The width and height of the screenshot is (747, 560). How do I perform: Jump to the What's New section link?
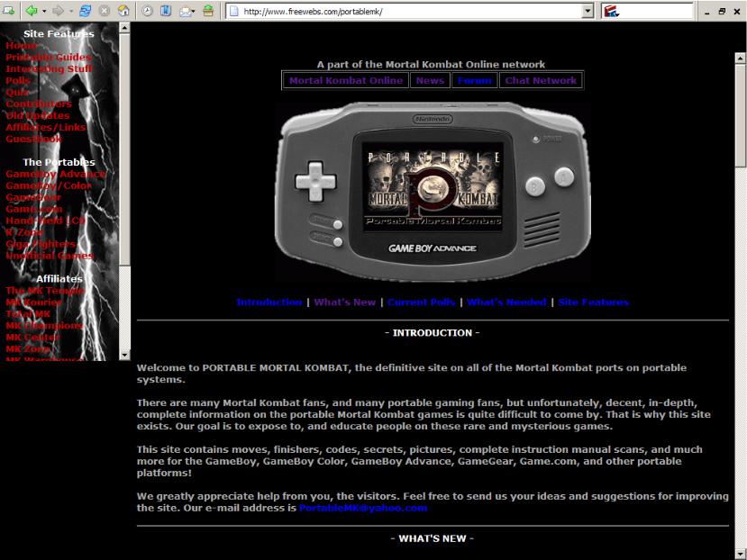click(344, 303)
